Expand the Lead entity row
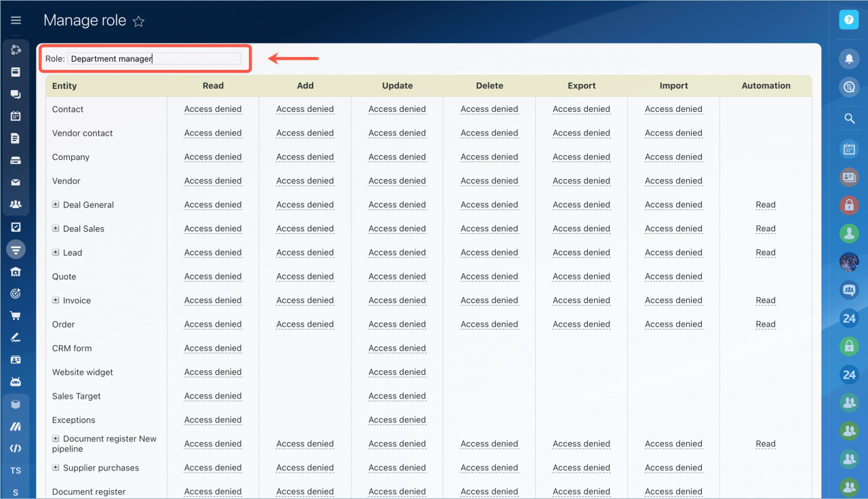Image resolution: width=868 pixels, height=499 pixels. point(56,252)
